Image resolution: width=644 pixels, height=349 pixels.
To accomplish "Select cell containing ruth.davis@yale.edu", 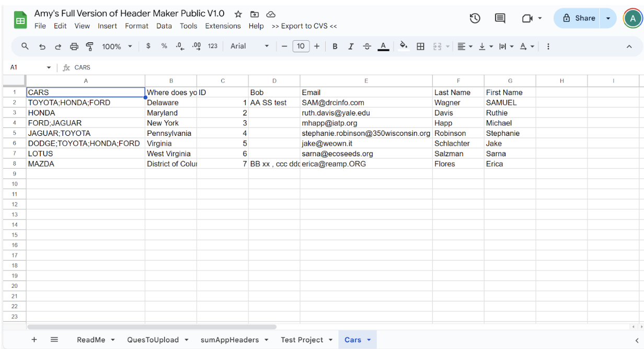I will click(366, 113).
